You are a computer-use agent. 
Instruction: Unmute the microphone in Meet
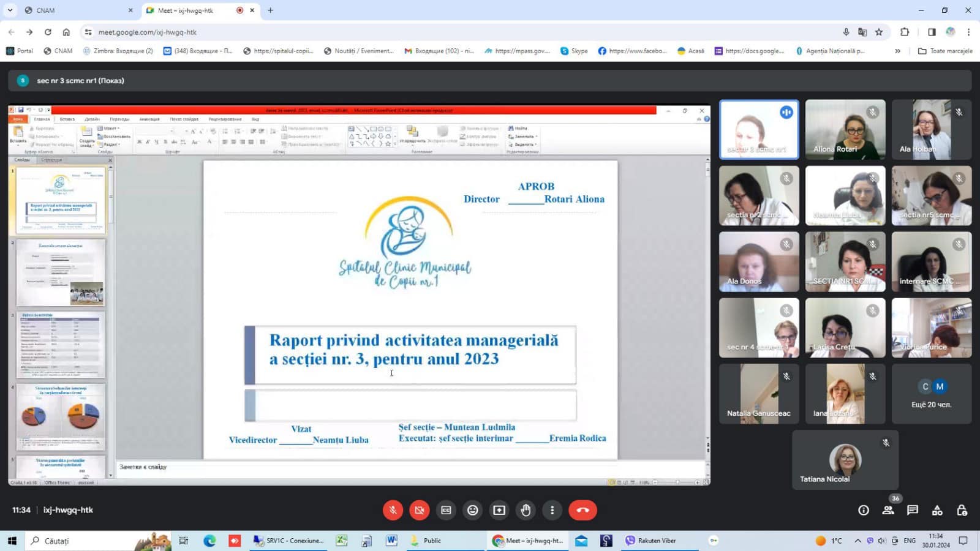click(393, 510)
